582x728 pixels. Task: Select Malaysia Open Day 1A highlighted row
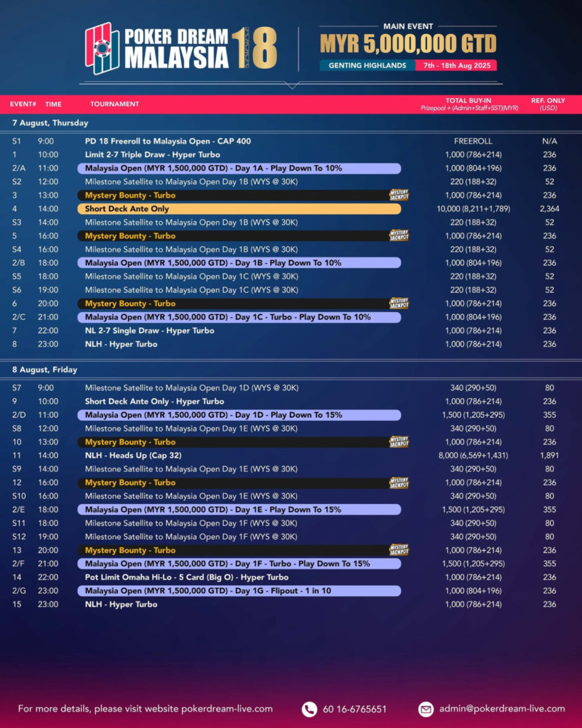[239, 168]
